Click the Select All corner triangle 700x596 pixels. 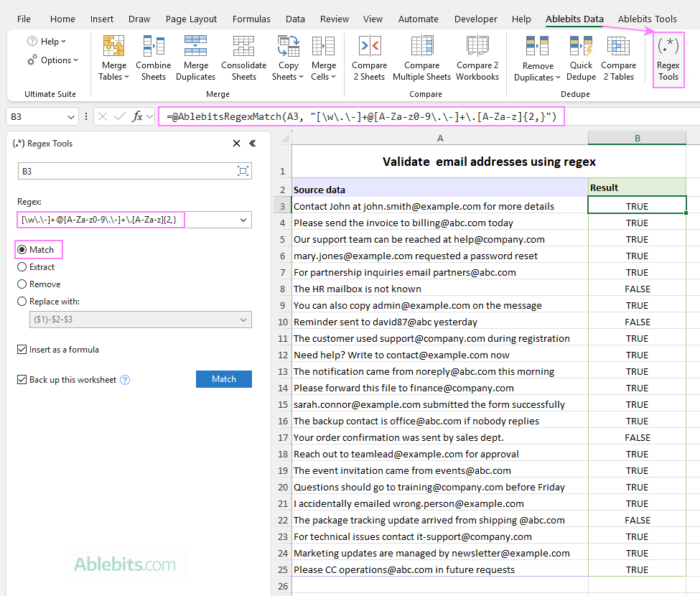[x=285, y=139]
